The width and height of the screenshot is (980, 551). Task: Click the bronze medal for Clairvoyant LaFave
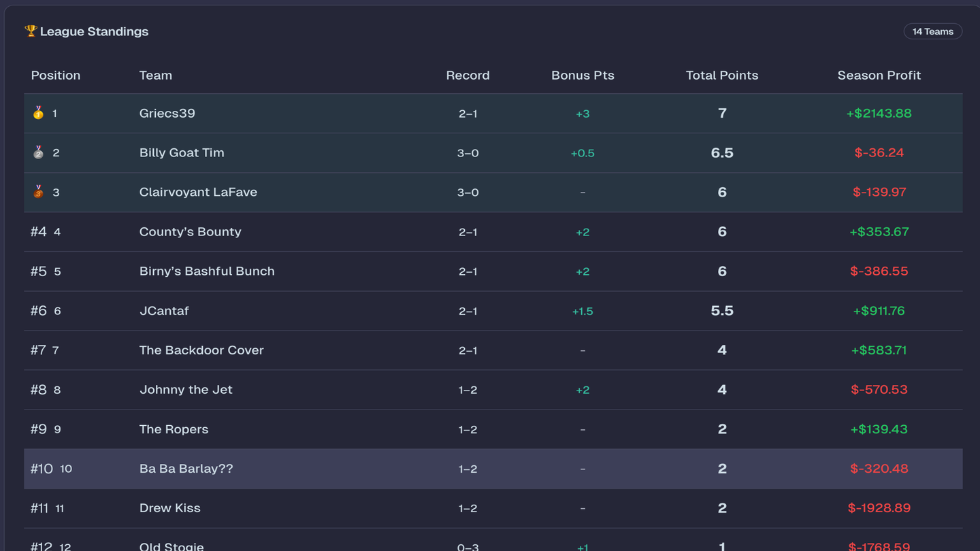click(37, 192)
